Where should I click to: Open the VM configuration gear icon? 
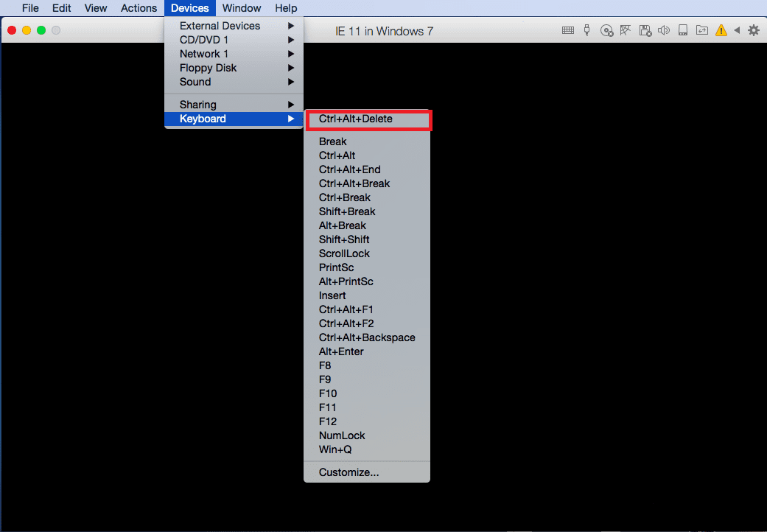[752, 30]
